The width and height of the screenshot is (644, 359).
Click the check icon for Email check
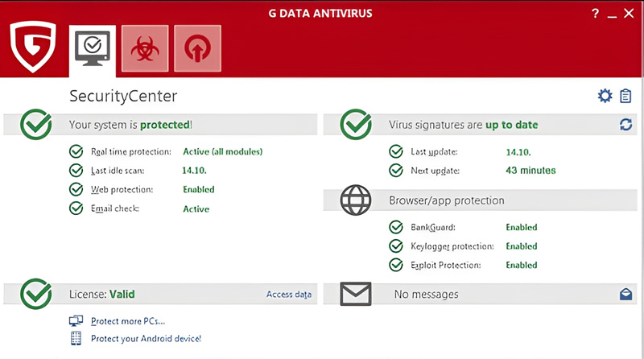76,208
